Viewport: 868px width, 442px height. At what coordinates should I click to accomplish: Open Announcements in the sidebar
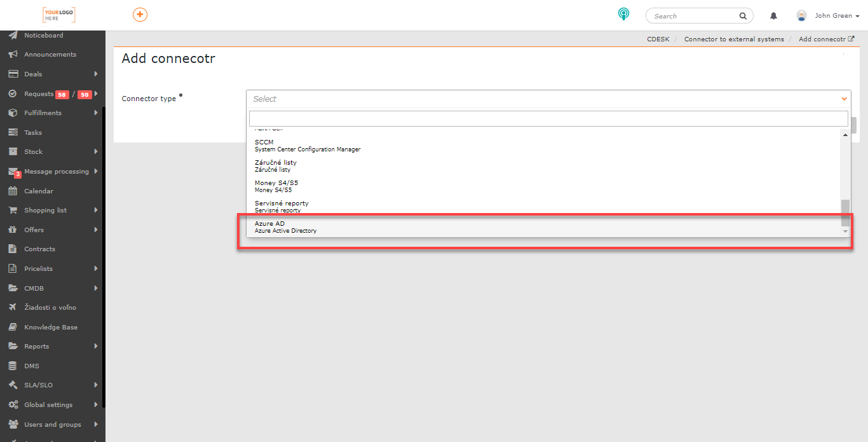50,55
